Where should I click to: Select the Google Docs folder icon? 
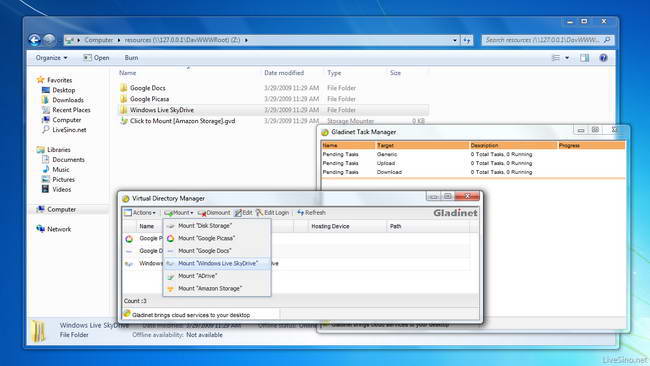123,88
